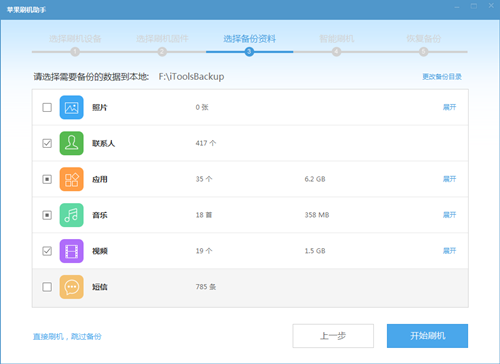Click the orange Apps (应用) icon
This screenshot has width=500, height=364.
point(71,179)
